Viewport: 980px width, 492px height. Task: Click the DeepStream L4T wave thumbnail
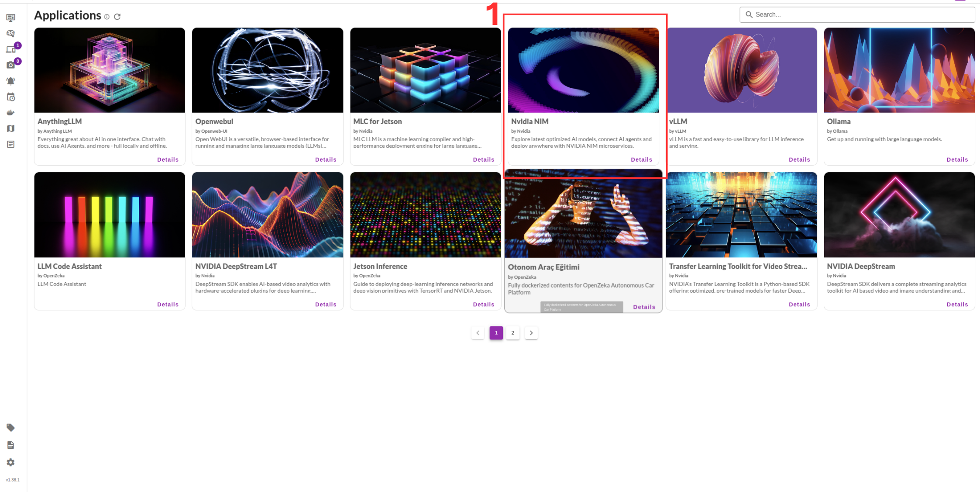pos(268,215)
